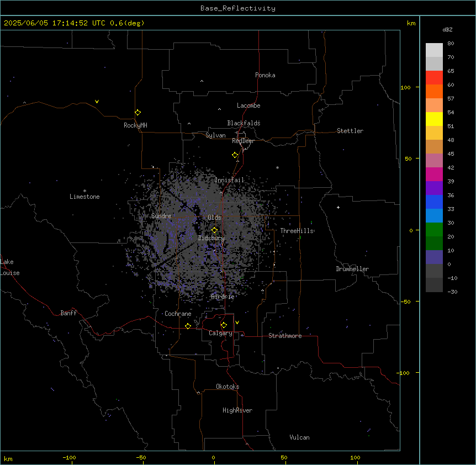Select the slate-purple 0-10 dBZ legend swatch

434,257
